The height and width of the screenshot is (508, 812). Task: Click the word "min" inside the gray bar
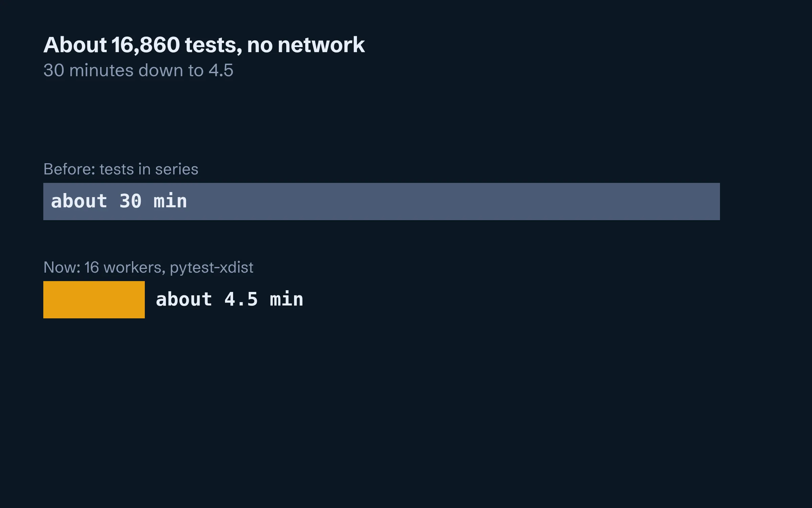(x=170, y=201)
